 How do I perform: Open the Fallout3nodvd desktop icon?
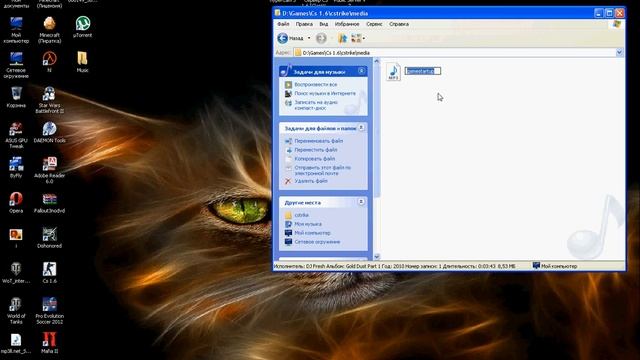coord(49,202)
